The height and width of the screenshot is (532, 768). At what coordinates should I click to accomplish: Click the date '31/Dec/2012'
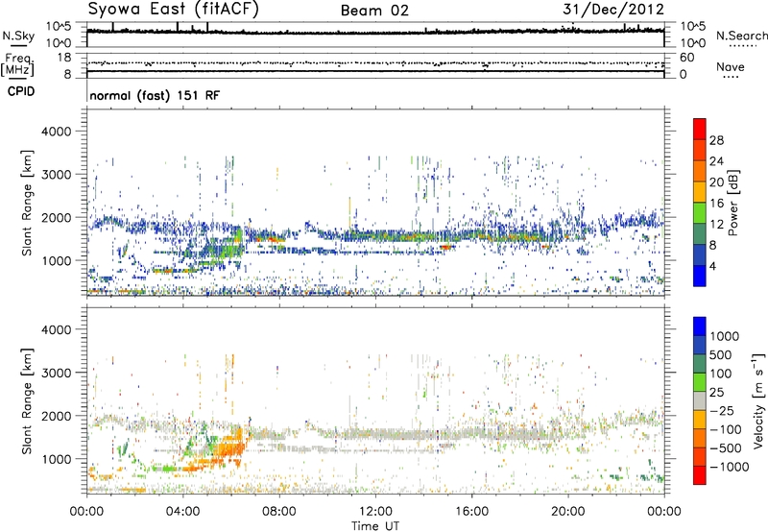pyautogui.click(x=612, y=9)
